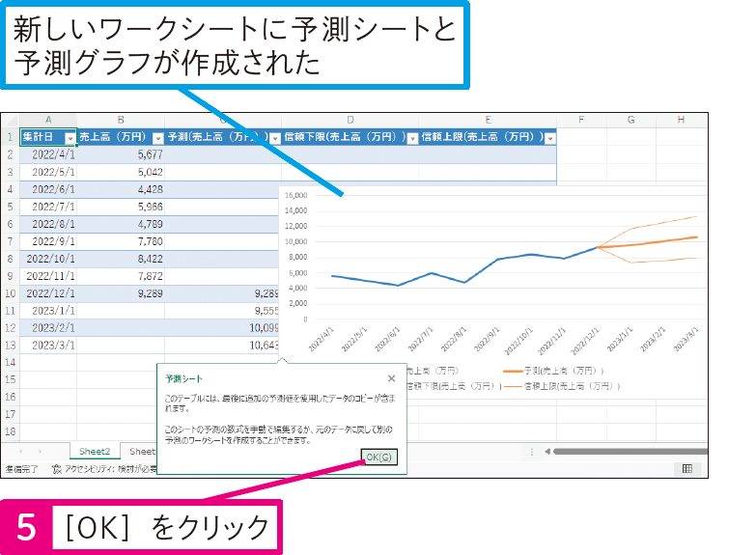Click the OK button in forecast sheet popup
This screenshot has width=756, height=555.
click(x=378, y=458)
